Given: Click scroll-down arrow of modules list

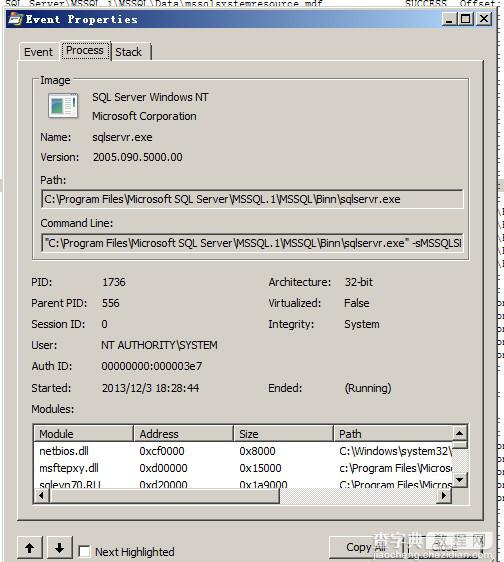Looking at the screenshot, I should [x=460, y=479].
